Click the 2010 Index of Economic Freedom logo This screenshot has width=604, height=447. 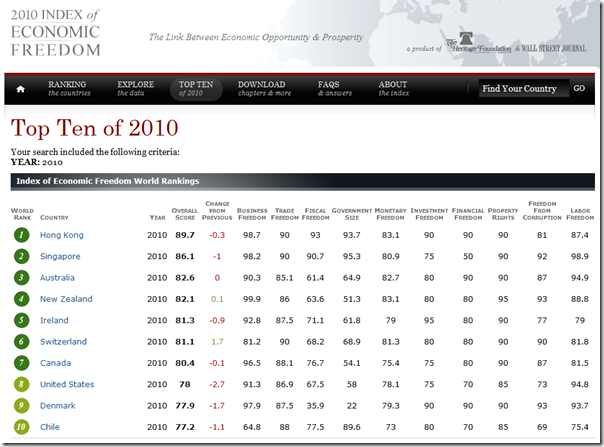[x=56, y=32]
